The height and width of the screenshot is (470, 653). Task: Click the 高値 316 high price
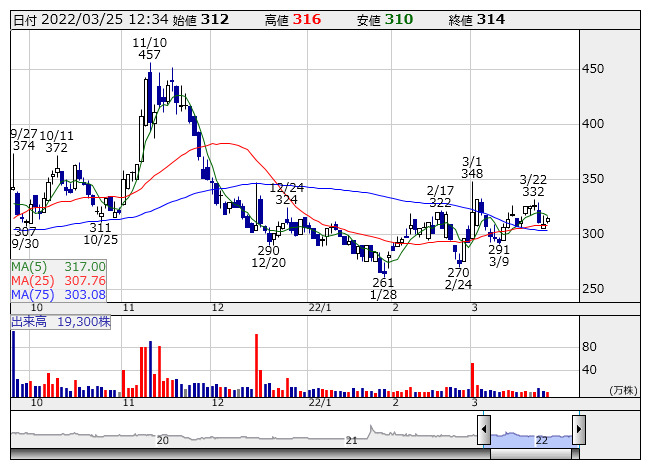pyautogui.click(x=293, y=20)
